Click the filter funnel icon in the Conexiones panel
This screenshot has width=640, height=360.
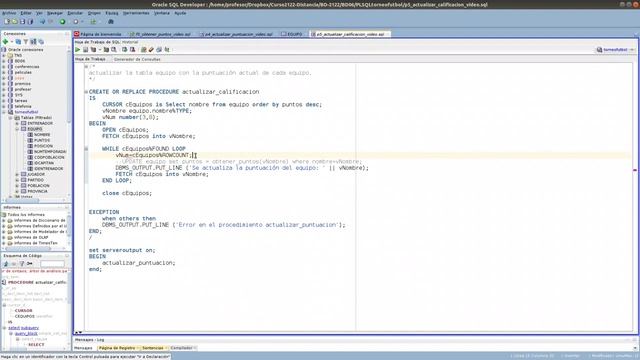click(x=26, y=42)
